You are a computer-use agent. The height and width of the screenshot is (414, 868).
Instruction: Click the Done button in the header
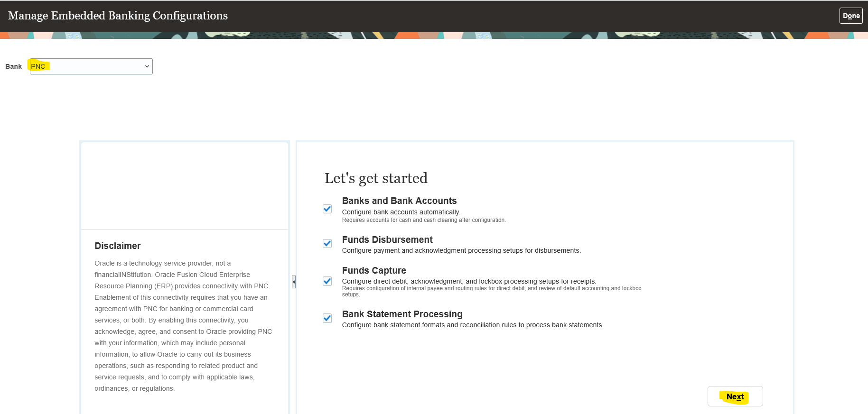tap(851, 16)
